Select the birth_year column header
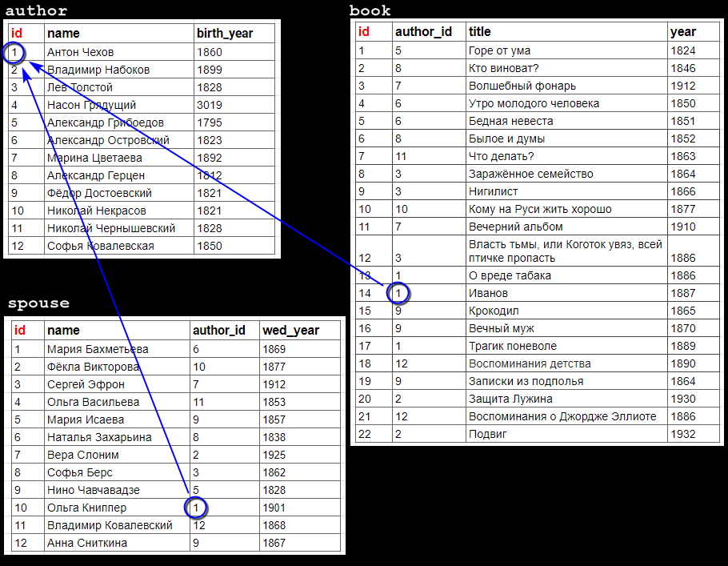Viewport: 728px width, 566px height. (225, 34)
